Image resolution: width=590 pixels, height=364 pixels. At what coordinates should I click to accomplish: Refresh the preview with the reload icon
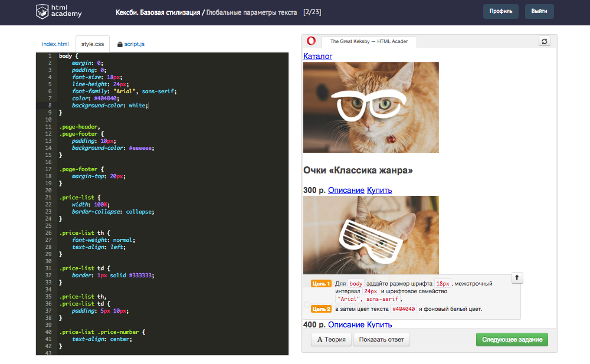[x=544, y=41]
